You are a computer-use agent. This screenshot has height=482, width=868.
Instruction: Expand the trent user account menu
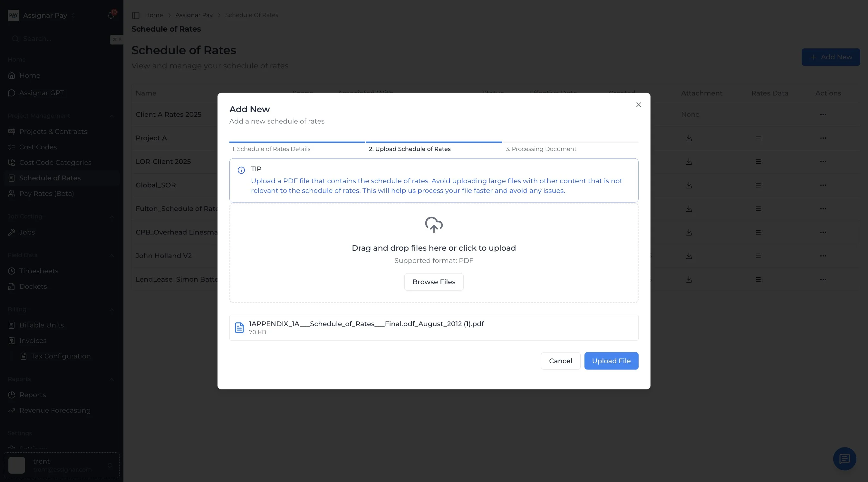pyautogui.click(x=62, y=465)
